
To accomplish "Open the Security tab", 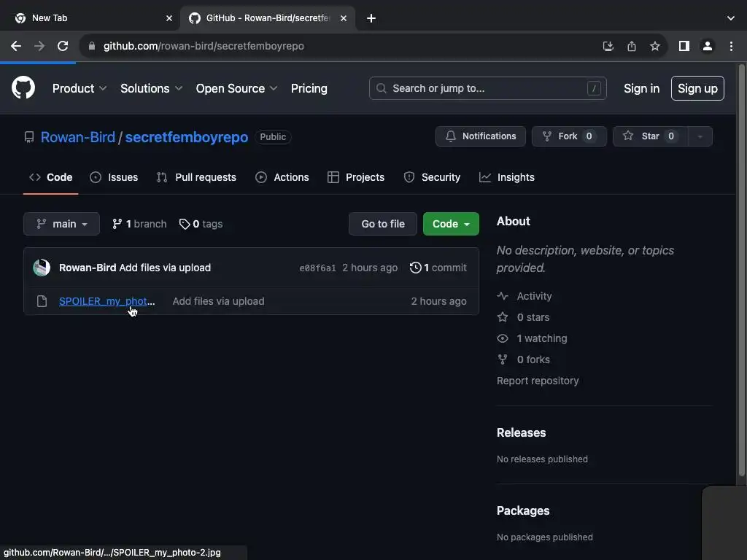I will [432, 177].
